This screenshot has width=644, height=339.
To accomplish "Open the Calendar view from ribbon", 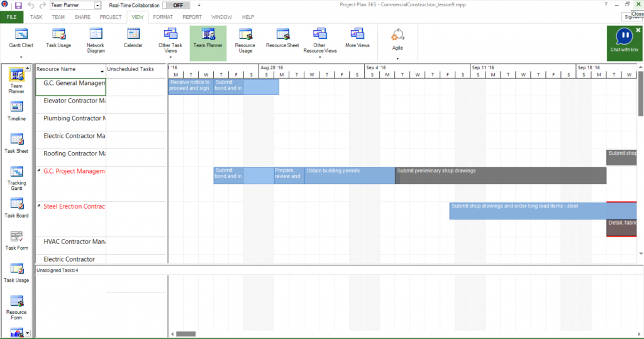I will click(x=133, y=38).
